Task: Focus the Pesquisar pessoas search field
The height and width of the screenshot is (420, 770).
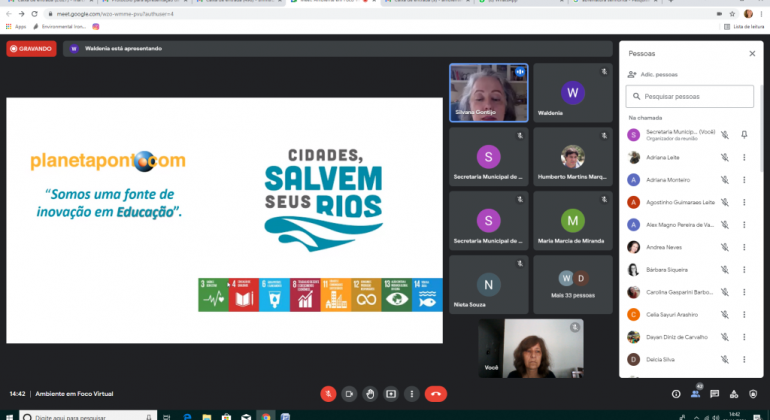Action: [x=689, y=96]
